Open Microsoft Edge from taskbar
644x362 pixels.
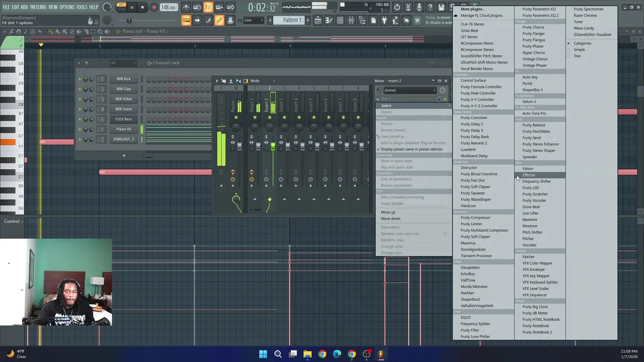coord(337,354)
